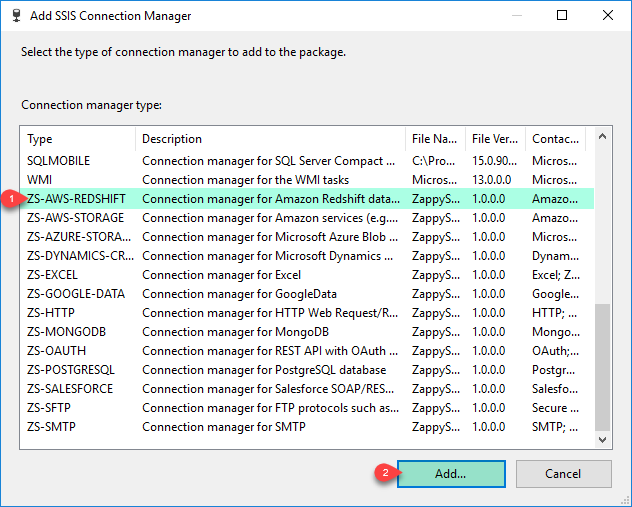The image size is (632, 507).
Task: Minimize the dialog window
Action: pos(517,15)
